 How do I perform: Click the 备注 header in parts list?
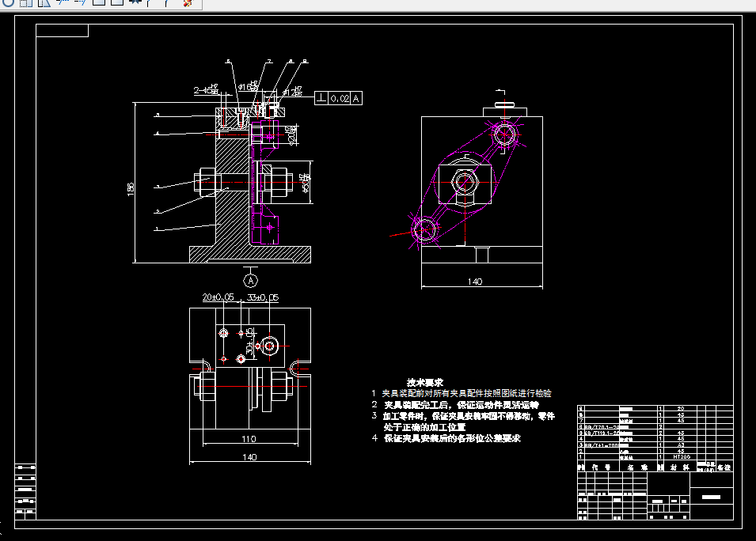724,467
